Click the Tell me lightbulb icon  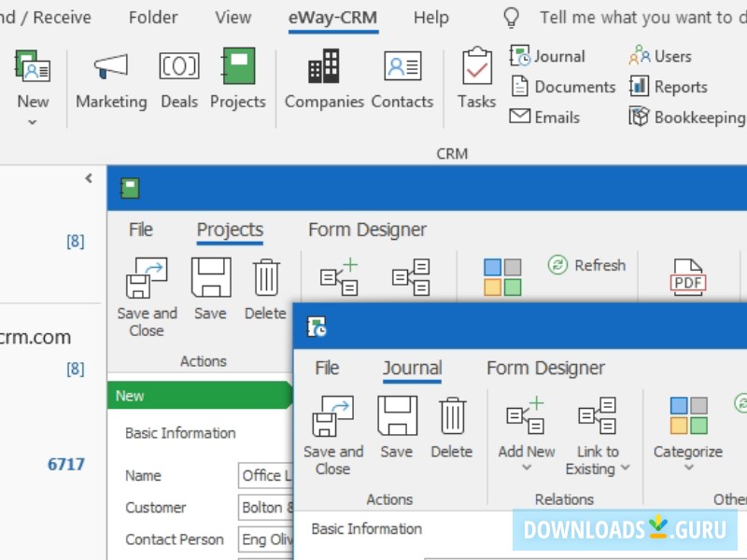(511, 18)
